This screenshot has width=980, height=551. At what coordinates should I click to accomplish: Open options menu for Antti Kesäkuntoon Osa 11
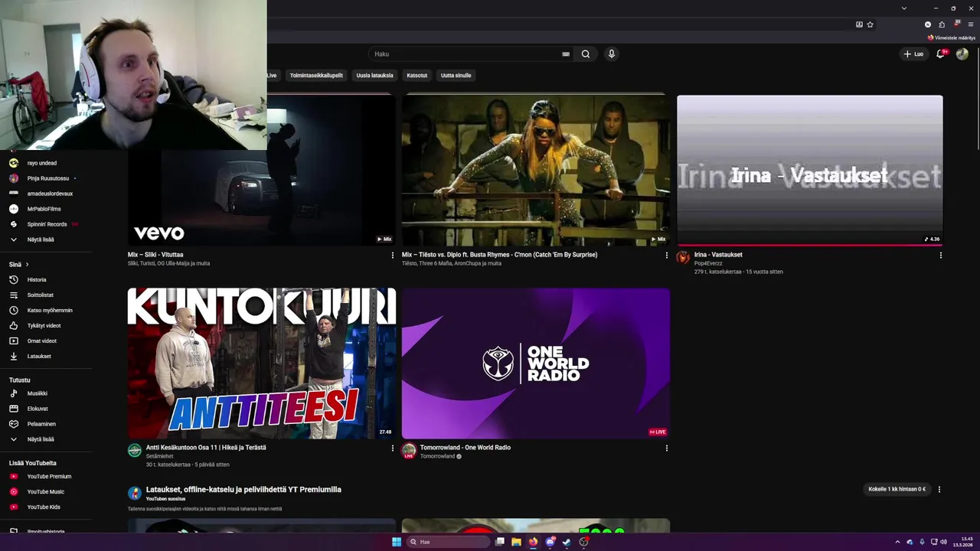tap(393, 448)
